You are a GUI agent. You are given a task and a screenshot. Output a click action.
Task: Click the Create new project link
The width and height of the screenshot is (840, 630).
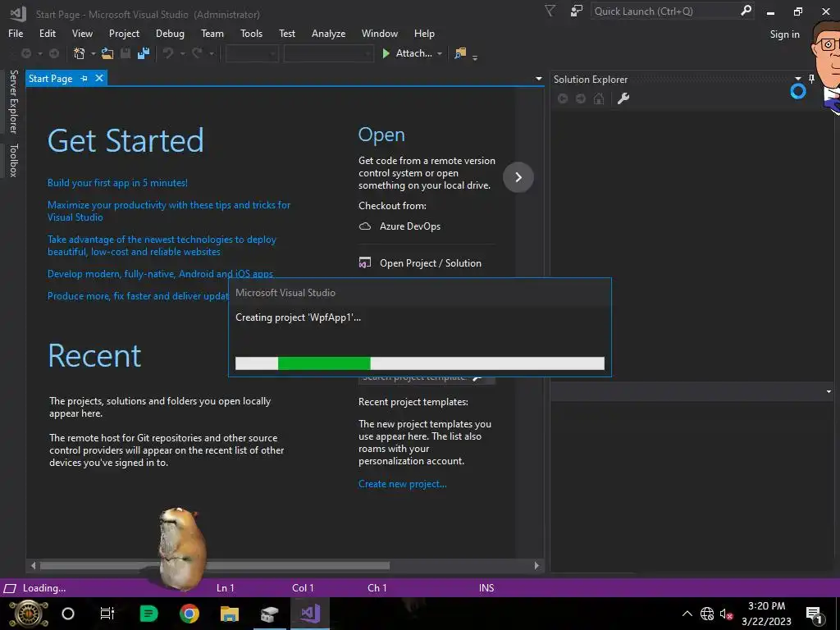pos(402,484)
